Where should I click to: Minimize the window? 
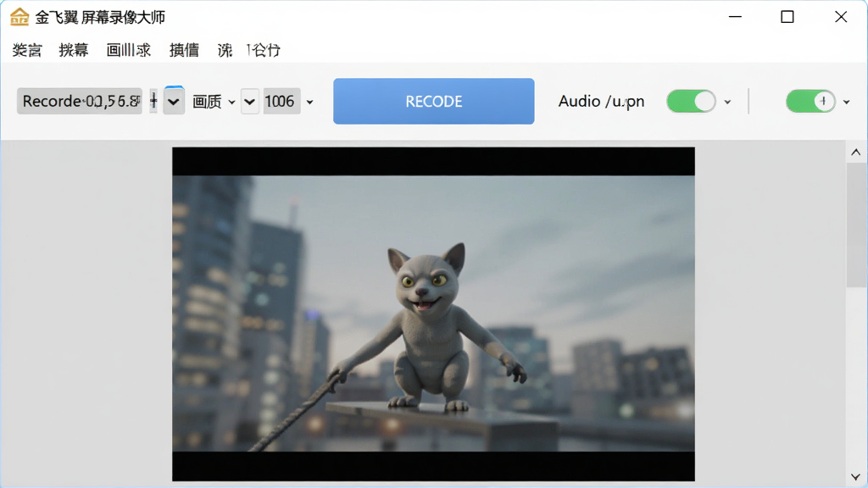[x=735, y=17]
